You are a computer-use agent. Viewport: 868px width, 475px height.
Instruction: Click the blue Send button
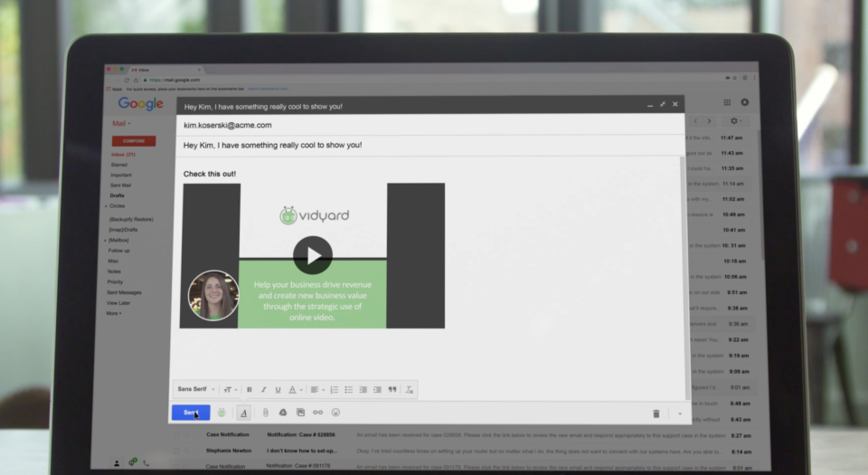[x=191, y=413]
